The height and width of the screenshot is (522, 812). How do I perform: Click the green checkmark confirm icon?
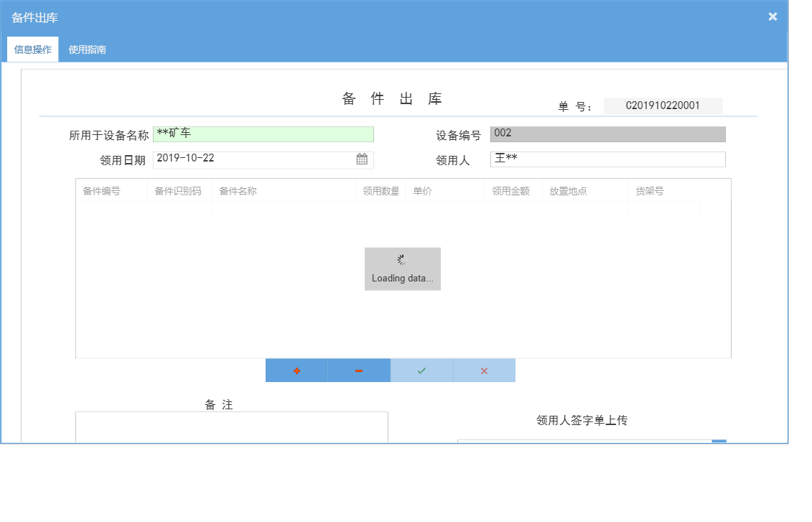click(x=421, y=370)
